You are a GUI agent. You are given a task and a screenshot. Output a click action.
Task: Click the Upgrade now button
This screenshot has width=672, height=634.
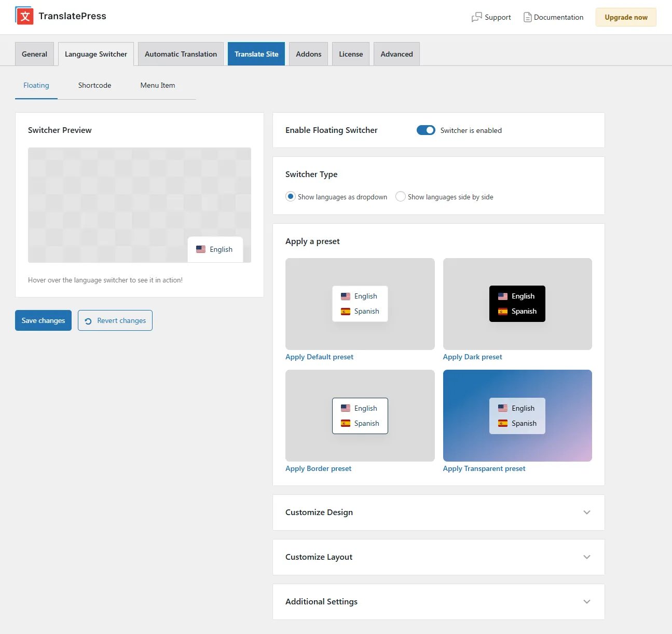pyautogui.click(x=626, y=17)
